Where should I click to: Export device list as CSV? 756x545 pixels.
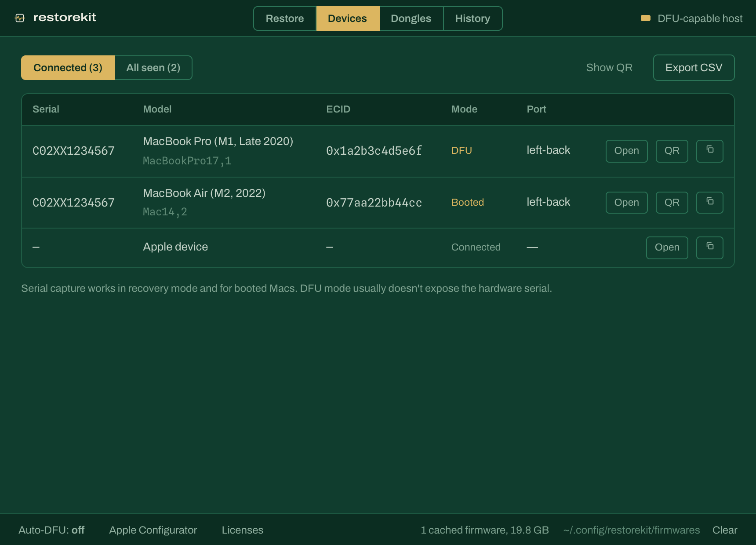click(694, 68)
